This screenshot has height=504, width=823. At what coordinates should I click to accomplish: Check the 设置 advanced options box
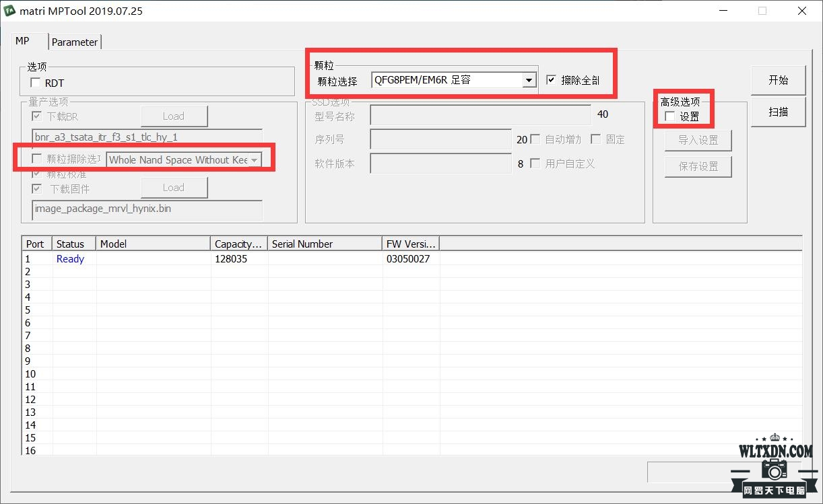670,116
